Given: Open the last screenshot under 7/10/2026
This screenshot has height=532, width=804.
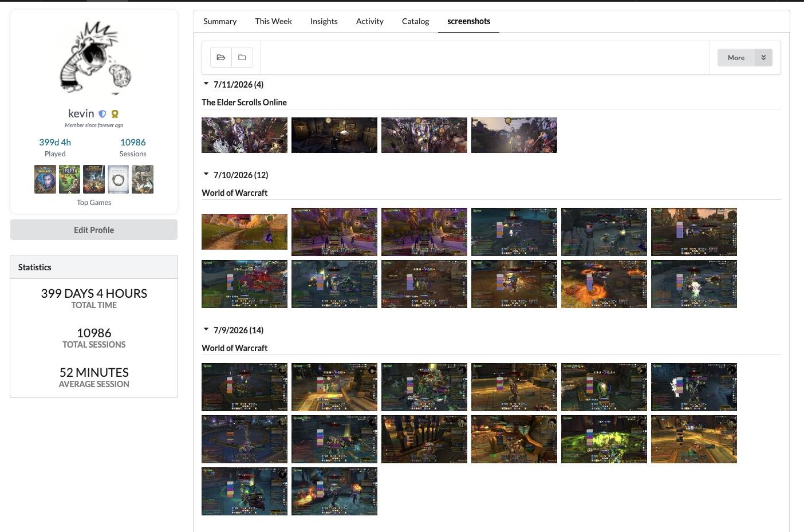Looking at the screenshot, I should pos(694,284).
